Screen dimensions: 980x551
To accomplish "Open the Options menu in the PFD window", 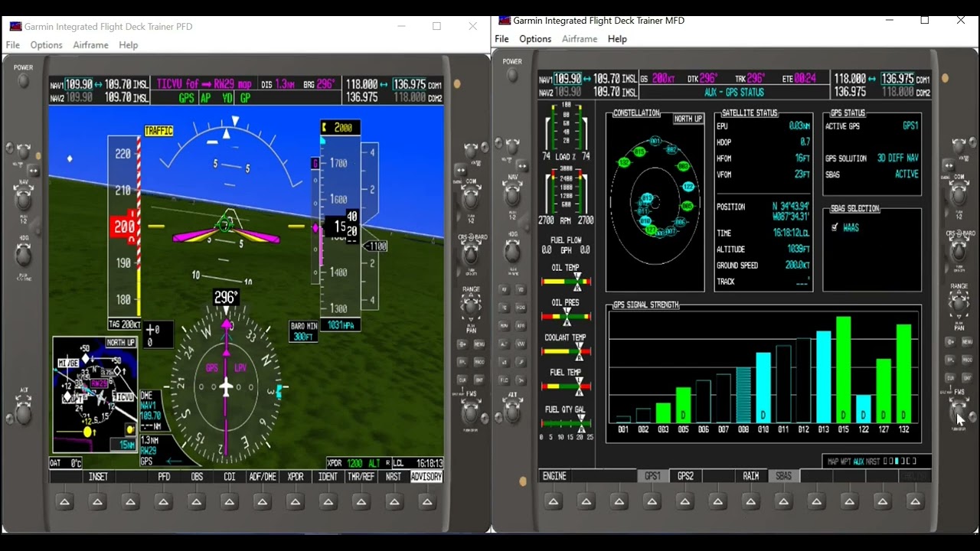I will [x=46, y=45].
